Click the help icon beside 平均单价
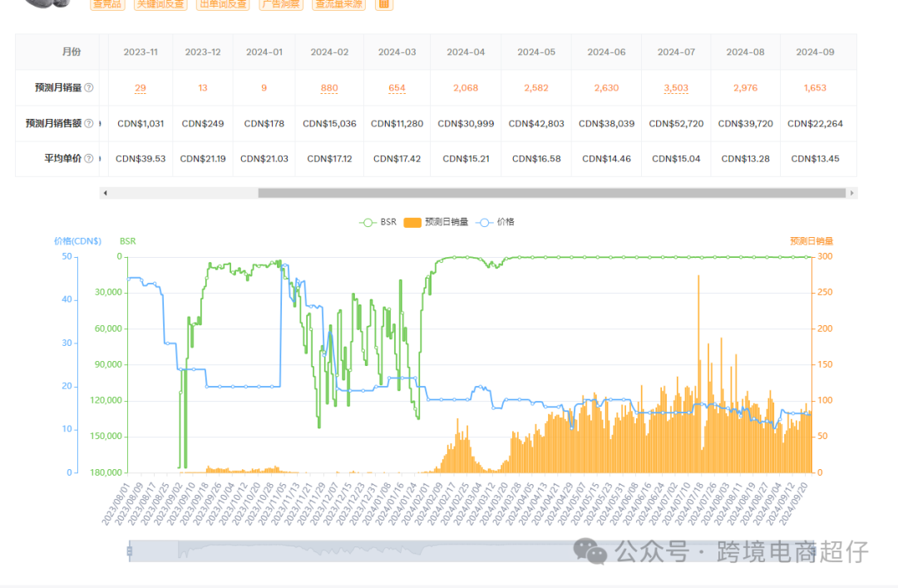The height and width of the screenshot is (588, 898). (x=89, y=159)
